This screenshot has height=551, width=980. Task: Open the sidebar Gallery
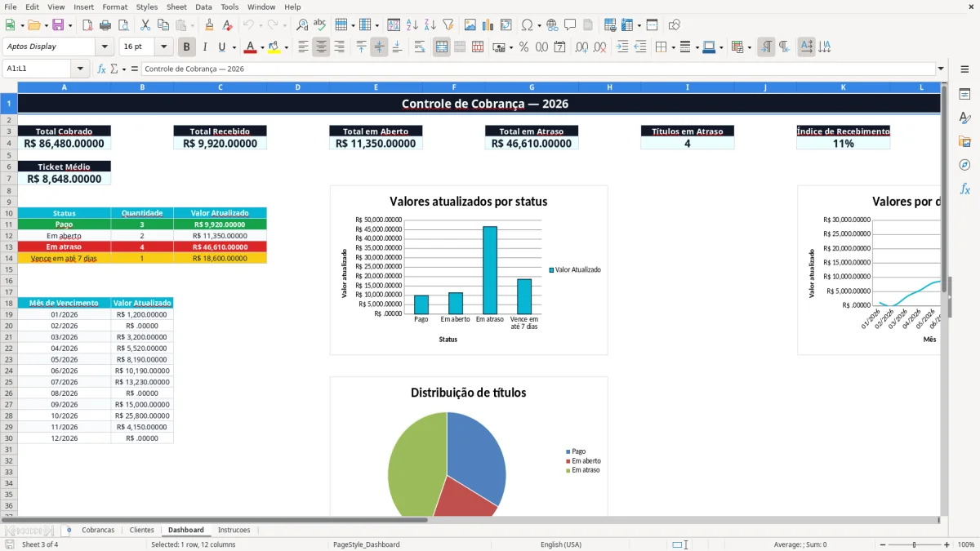point(964,141)
